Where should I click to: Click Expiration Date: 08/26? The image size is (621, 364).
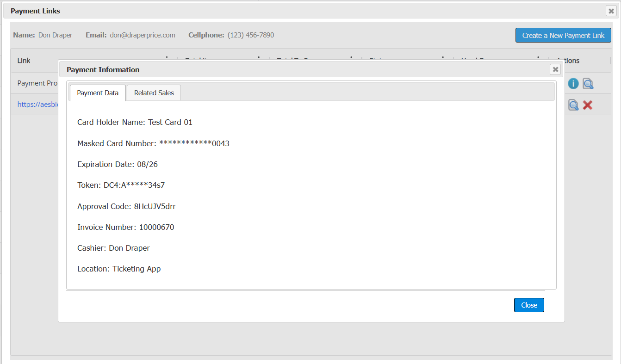click(118, 165)
